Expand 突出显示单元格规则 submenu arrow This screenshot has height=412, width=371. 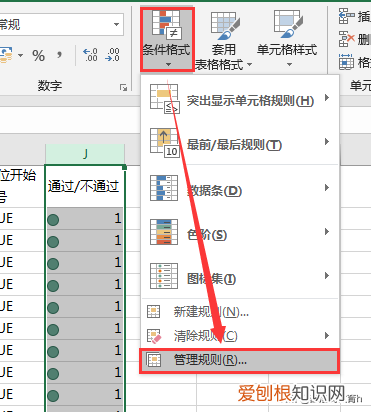tap(327, 98)
